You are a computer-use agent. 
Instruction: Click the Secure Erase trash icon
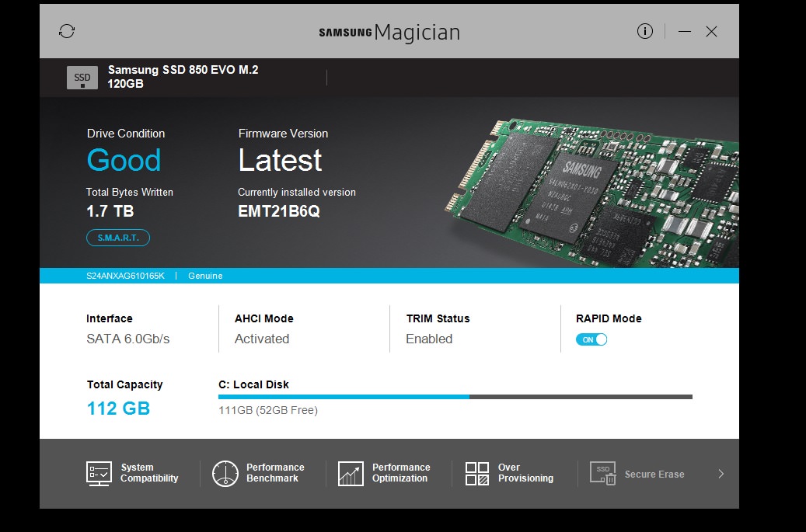pos(603,473)
